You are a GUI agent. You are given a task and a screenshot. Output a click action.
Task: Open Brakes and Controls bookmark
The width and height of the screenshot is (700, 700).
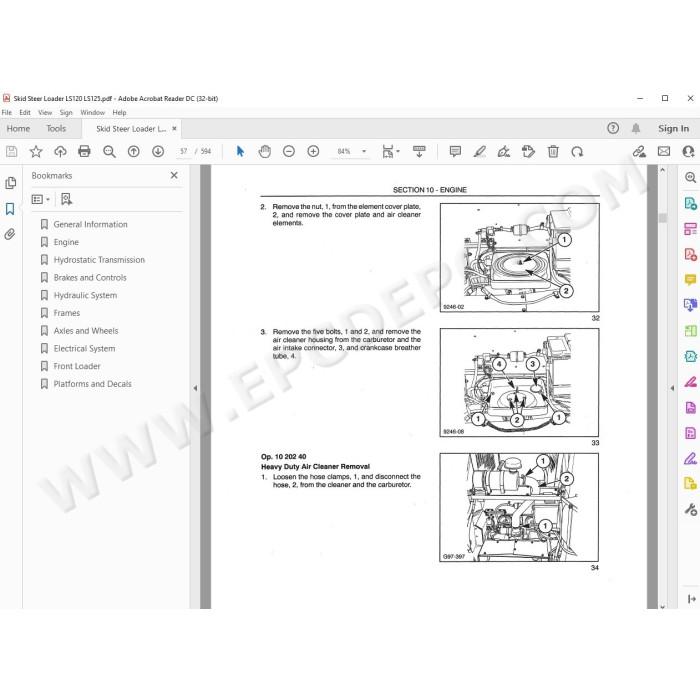[x=90, y=278]
